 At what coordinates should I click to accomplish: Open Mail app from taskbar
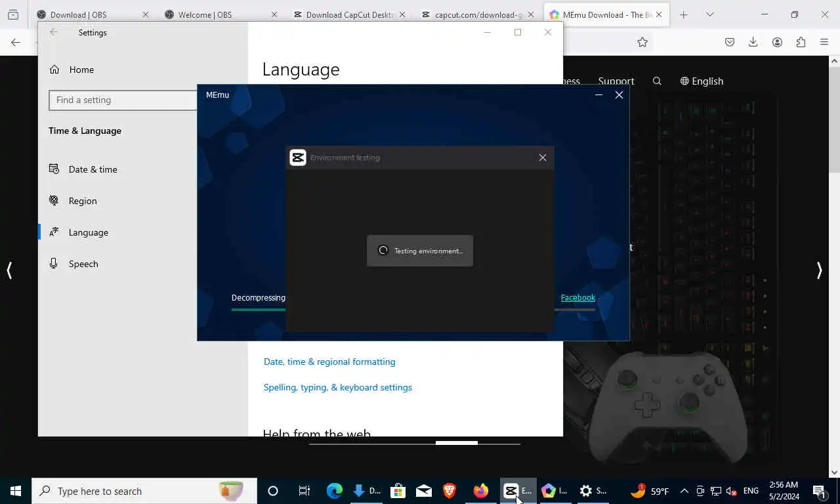[423, 491]
